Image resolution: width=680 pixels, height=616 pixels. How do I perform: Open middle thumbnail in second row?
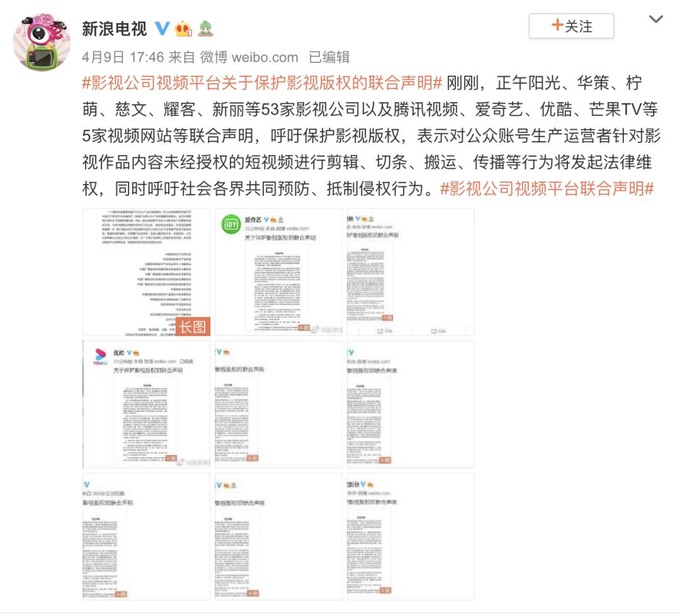(278, 404)
